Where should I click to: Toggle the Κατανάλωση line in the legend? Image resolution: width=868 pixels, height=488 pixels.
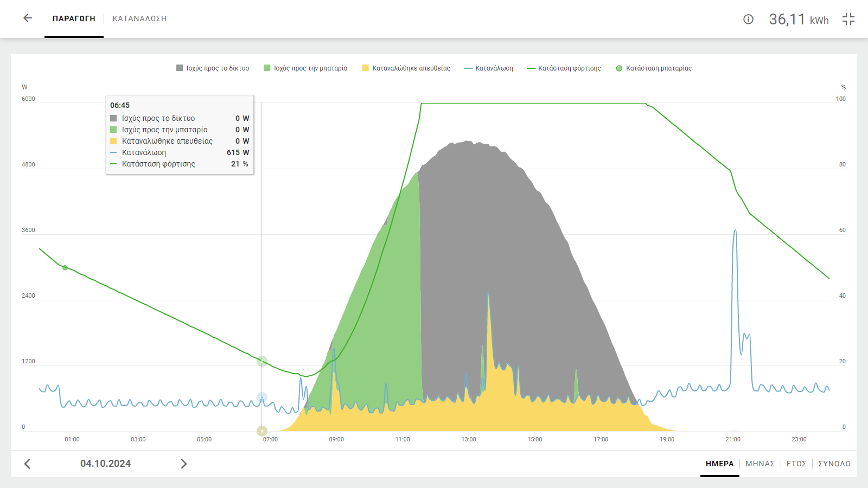point(489,68)
